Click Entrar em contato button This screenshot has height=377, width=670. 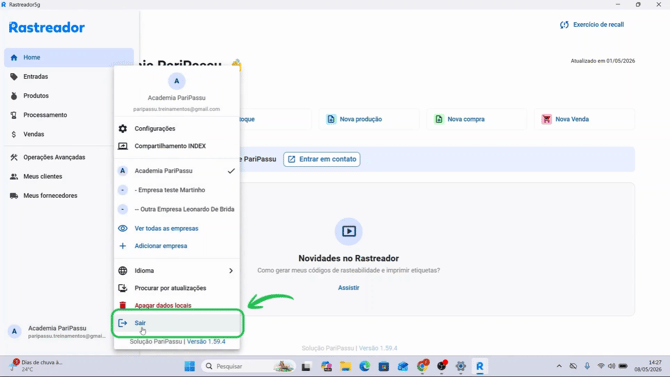(322, 159)
